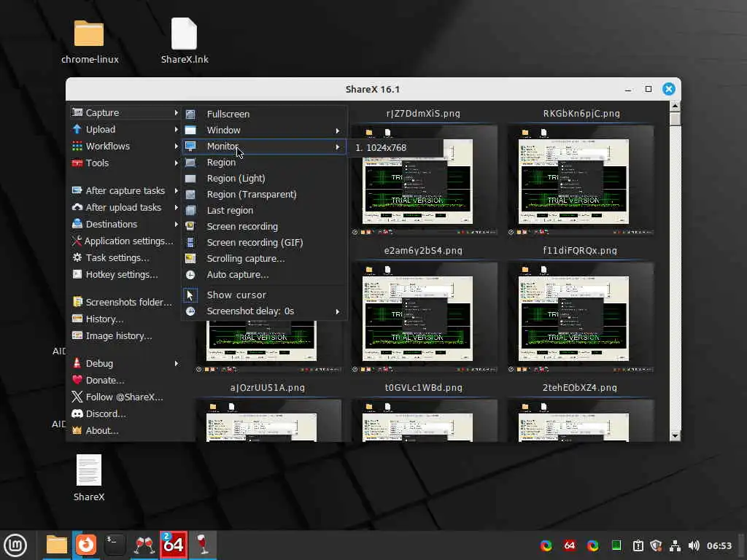Open the Linux Mint start menu
Screen dimensions: 747x560
coord(16,545)
